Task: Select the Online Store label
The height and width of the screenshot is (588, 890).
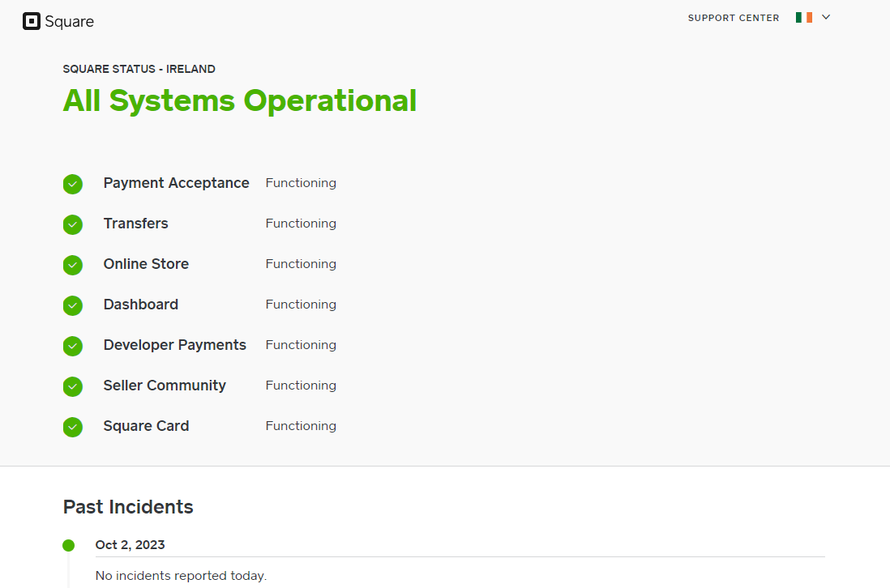Action: pos(146,264)
